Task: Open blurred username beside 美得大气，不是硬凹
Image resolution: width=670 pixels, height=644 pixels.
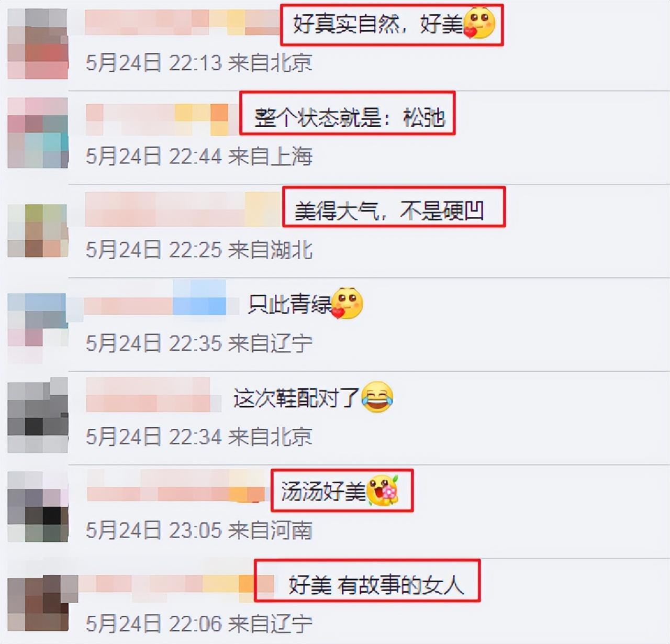Action: (182, 209)
